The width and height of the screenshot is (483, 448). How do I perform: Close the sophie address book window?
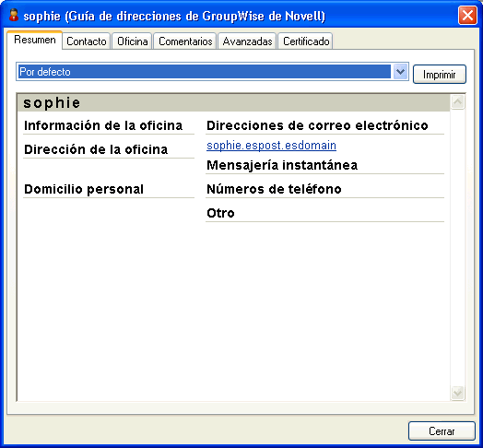click(x=467, y=15)
